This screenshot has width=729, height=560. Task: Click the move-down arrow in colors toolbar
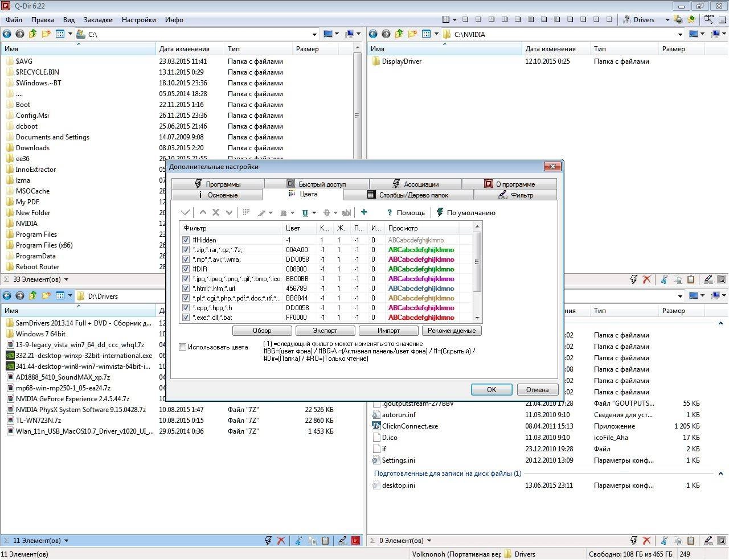(x=229, y=212)
